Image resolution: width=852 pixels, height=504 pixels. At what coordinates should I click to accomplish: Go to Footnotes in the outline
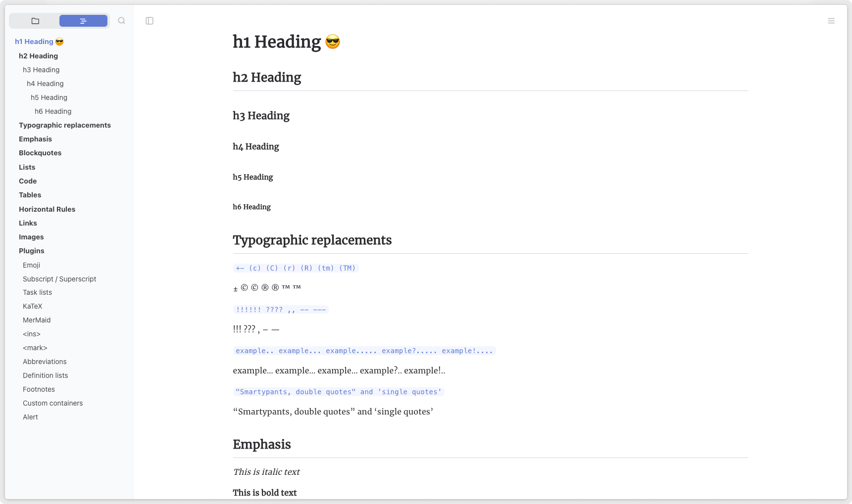[39, 389]
